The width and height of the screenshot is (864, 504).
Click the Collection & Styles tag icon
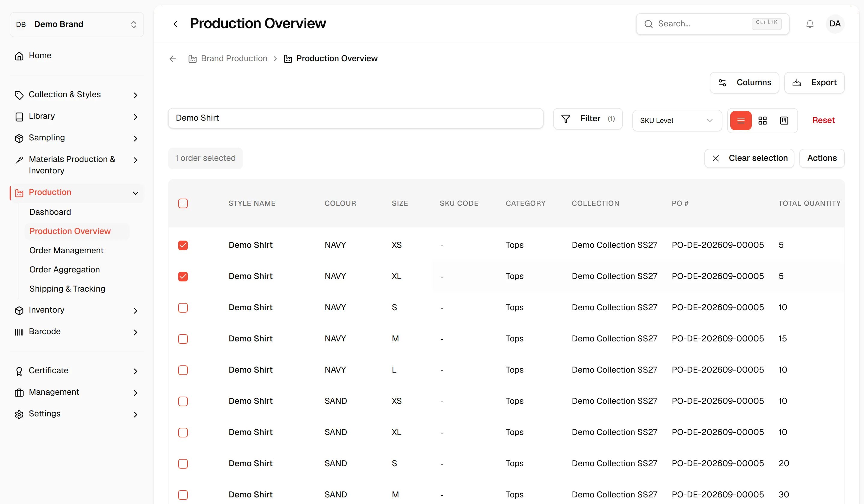tap(19, 95)
